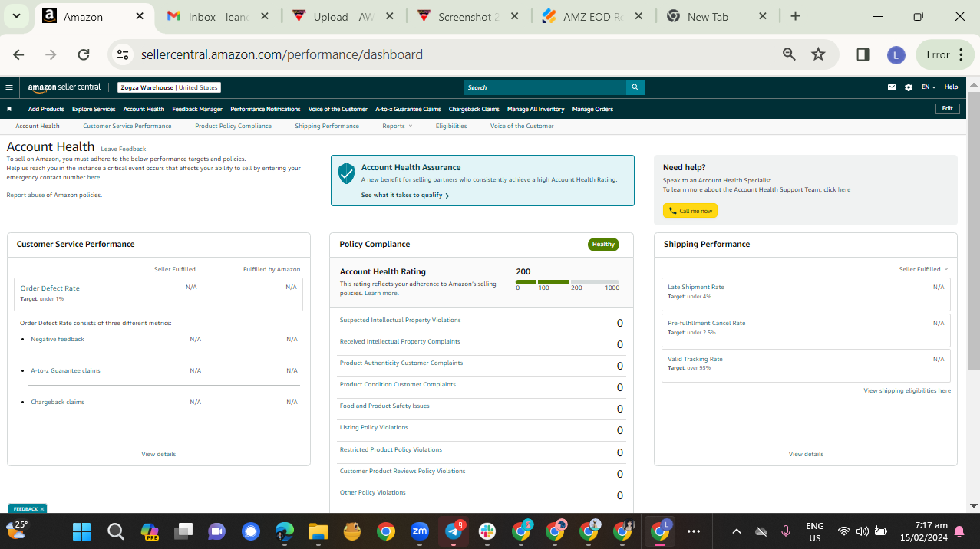The image size is (980, 549).
Task: Show hidden system tray icons chevron
Action: [737, 531]
